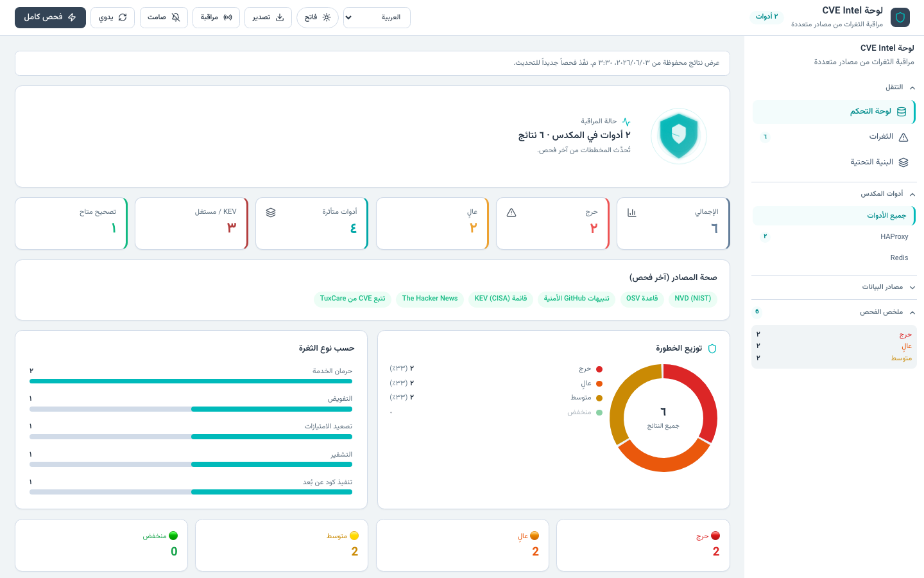Click the red circle icon in حرج bottom card
Viewport: 924px width, 578px height.
click(715, 536)
